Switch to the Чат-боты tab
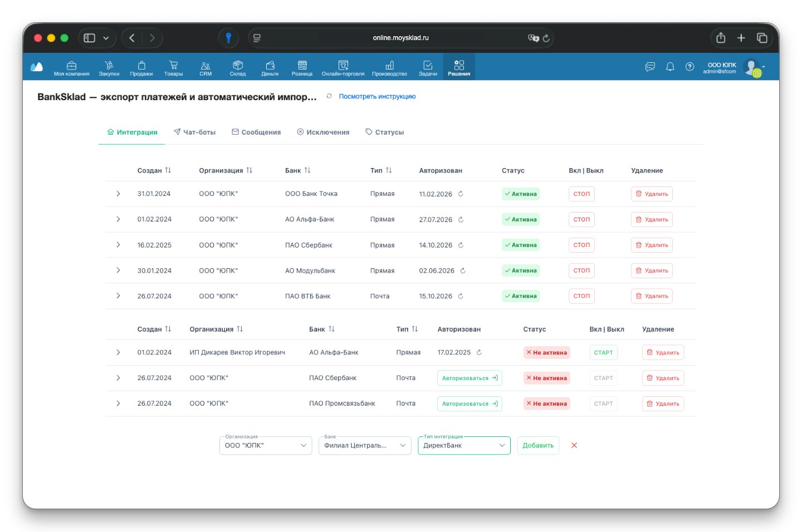 [194, 132]
